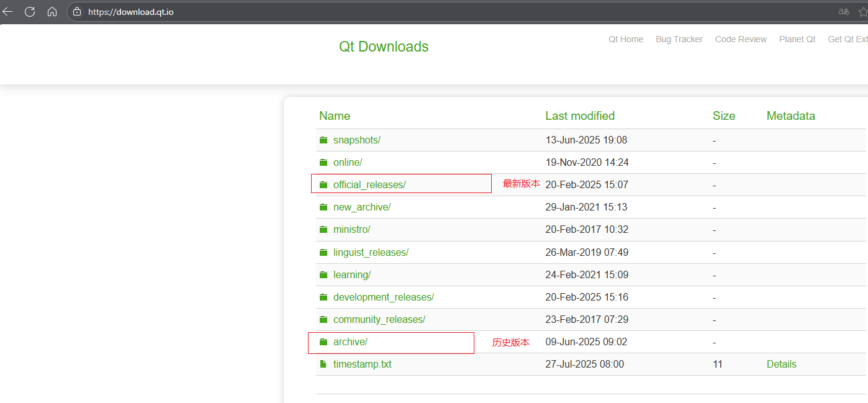The height and width of the screenshot is (403, 868).
Task: Click the folder icon beside linguist_releases/
Action: click(323, 253)
